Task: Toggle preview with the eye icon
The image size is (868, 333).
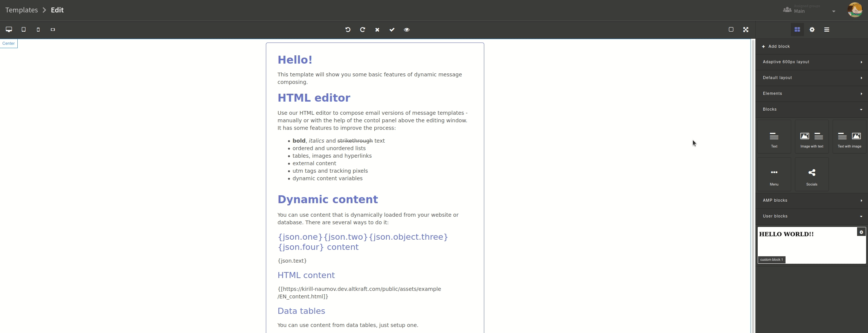Action: point(406,30)
